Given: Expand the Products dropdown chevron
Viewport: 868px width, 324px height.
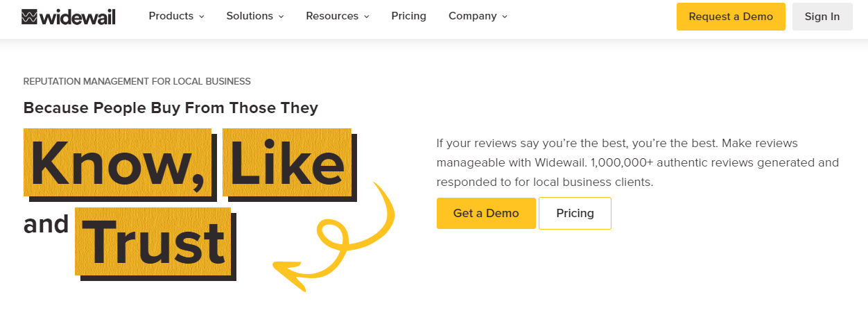Looking at the screenshot, I should 202,17.
